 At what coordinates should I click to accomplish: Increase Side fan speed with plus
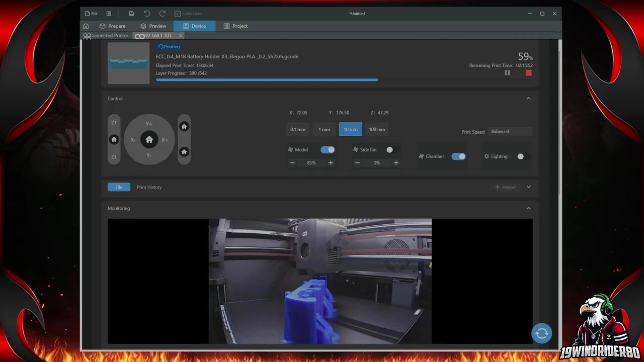[396, 163]
